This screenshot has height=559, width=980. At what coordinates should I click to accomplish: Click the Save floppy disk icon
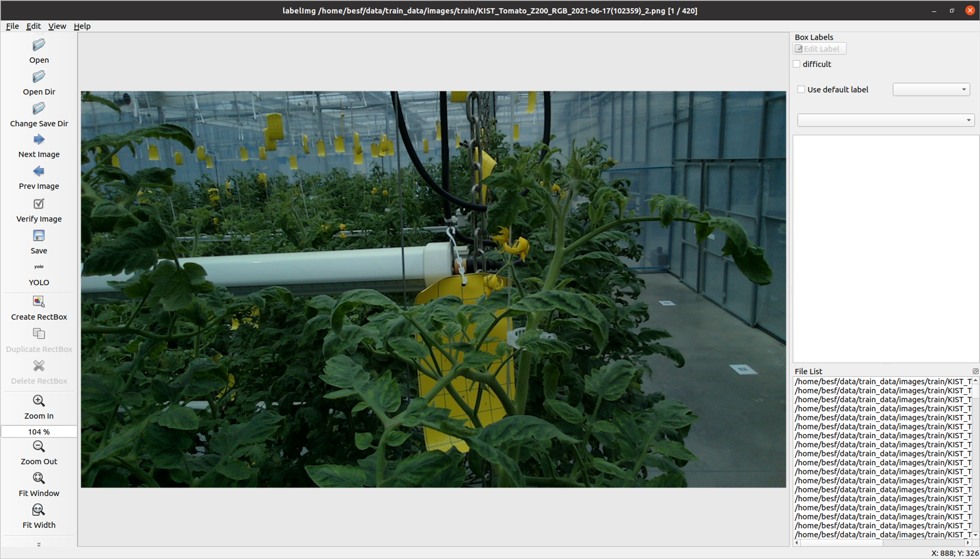[x=39, y=236]
